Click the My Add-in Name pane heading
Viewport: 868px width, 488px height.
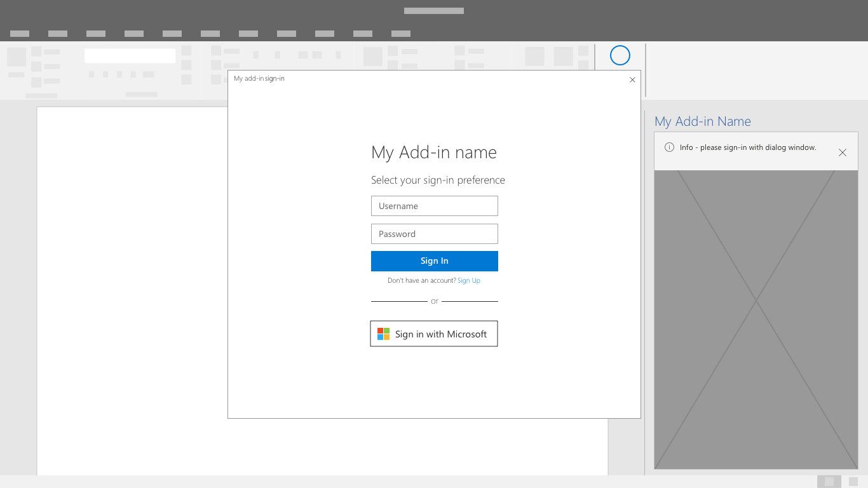(703, 121)
